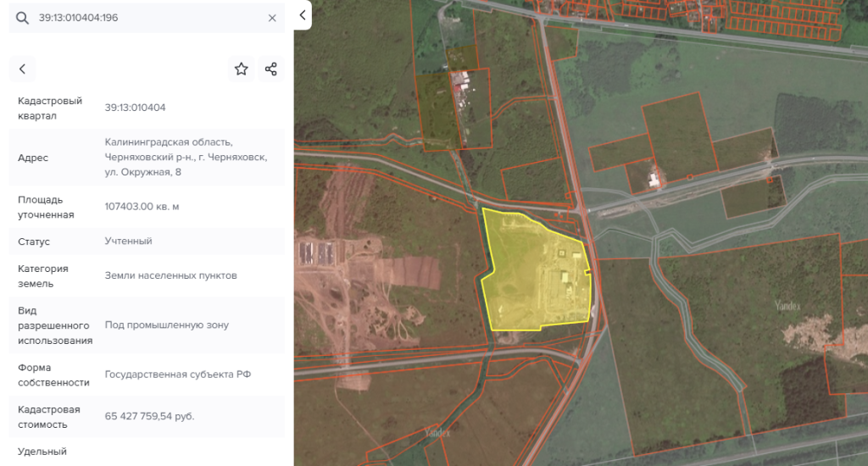Click the Категория земель label
The image size is (868, 466).
[x=43, y=276]
